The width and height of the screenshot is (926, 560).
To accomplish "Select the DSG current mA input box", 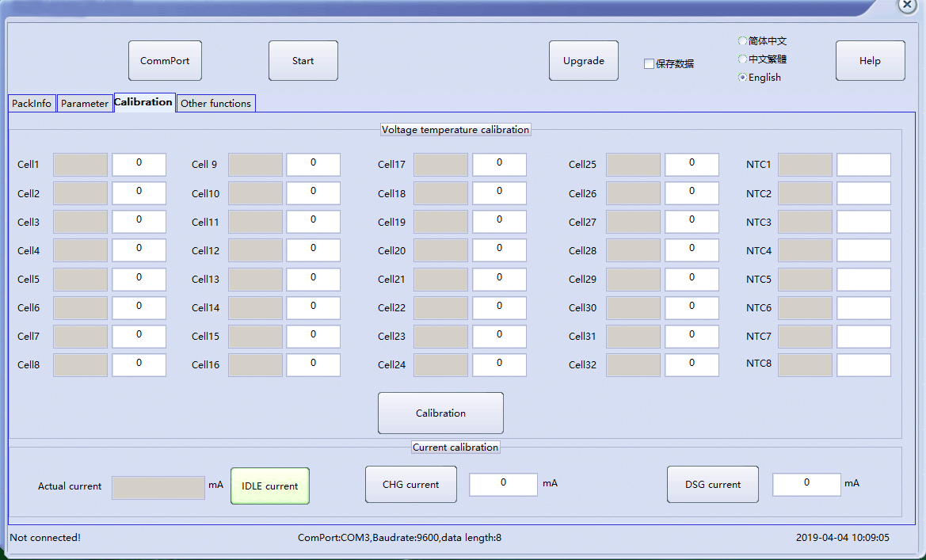I will [x=806, y=485].
